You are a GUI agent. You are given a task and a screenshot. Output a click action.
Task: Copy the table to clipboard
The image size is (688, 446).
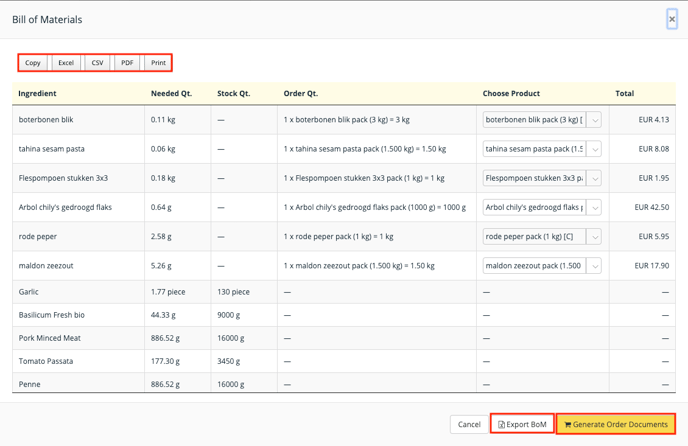[x=33, y=63]
